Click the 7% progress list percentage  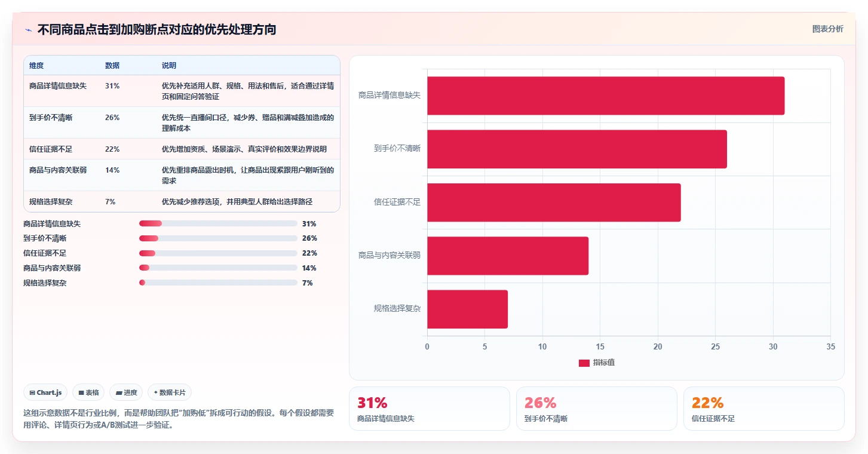(308, 283)
